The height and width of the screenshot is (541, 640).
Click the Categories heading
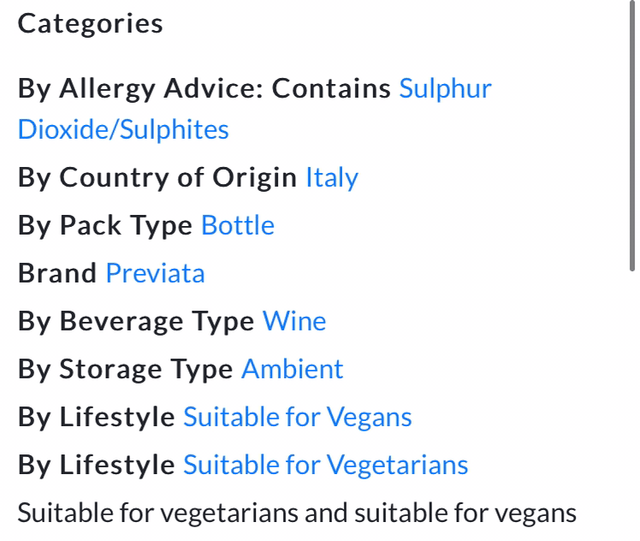tap(90, 24)
